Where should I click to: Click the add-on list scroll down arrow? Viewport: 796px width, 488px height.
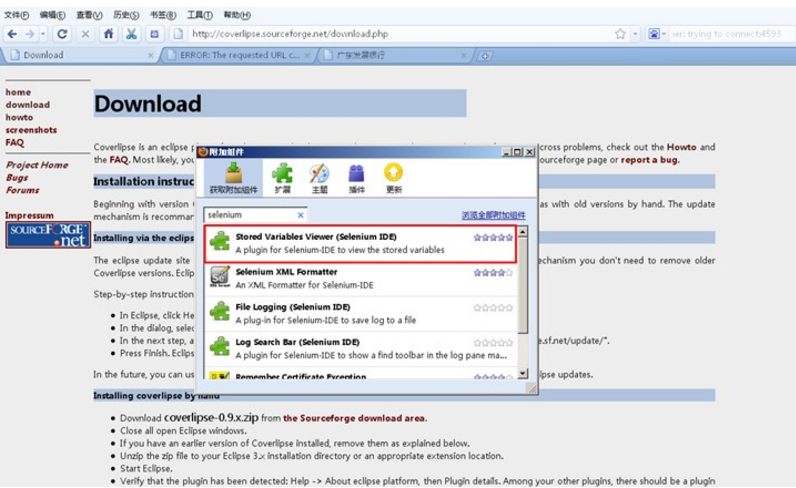click(x=522, y=374)
